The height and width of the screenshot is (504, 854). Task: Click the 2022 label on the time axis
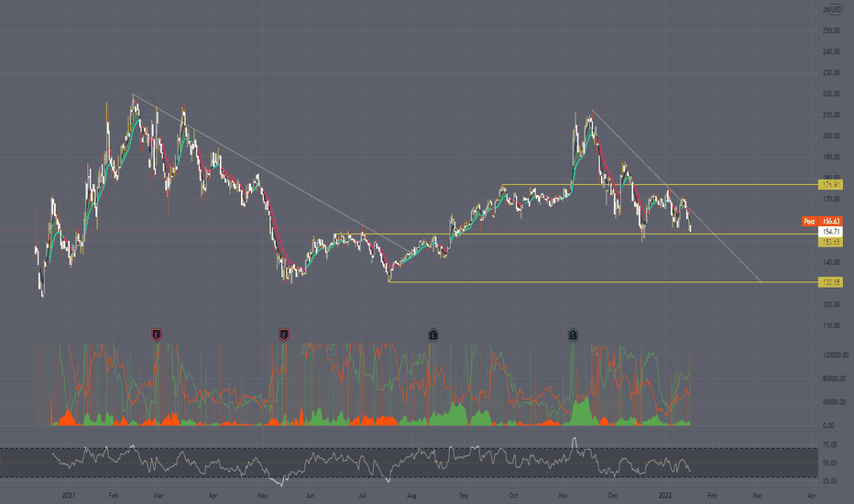[x=665, y=495]
